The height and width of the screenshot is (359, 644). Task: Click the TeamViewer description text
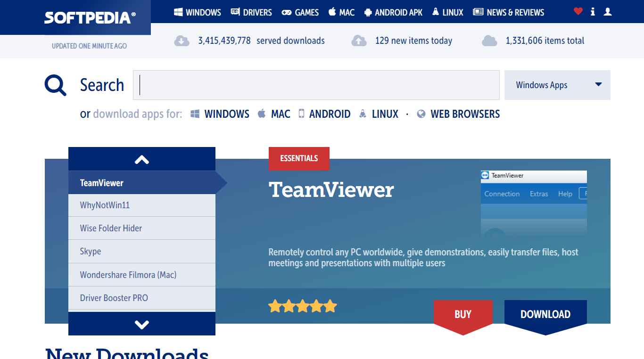[423, 258]
